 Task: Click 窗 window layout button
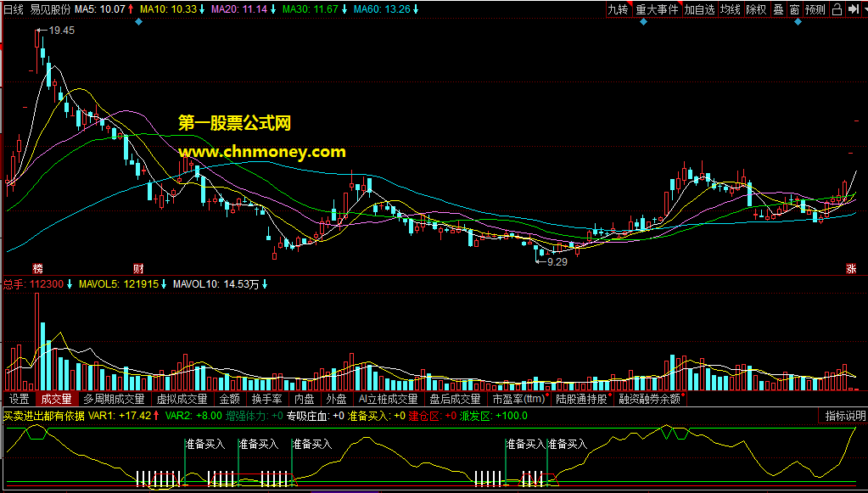click(x=794, y=9)
